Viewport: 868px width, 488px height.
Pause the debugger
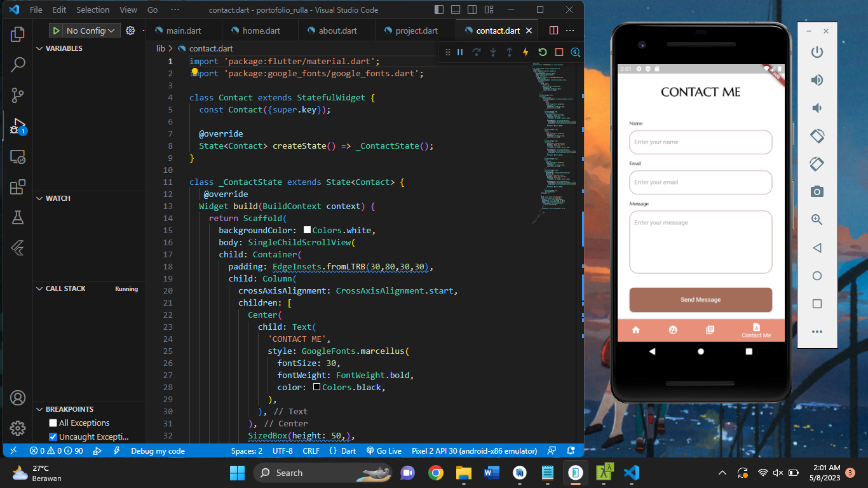459,53
